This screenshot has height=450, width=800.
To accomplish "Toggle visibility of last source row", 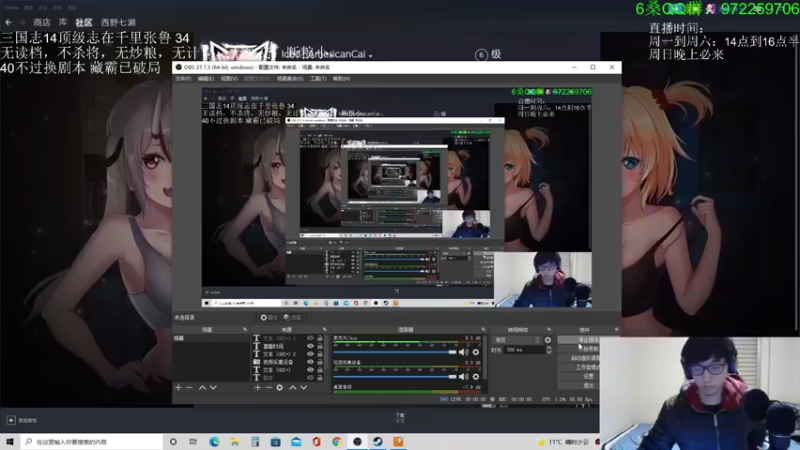I will 310,378.
